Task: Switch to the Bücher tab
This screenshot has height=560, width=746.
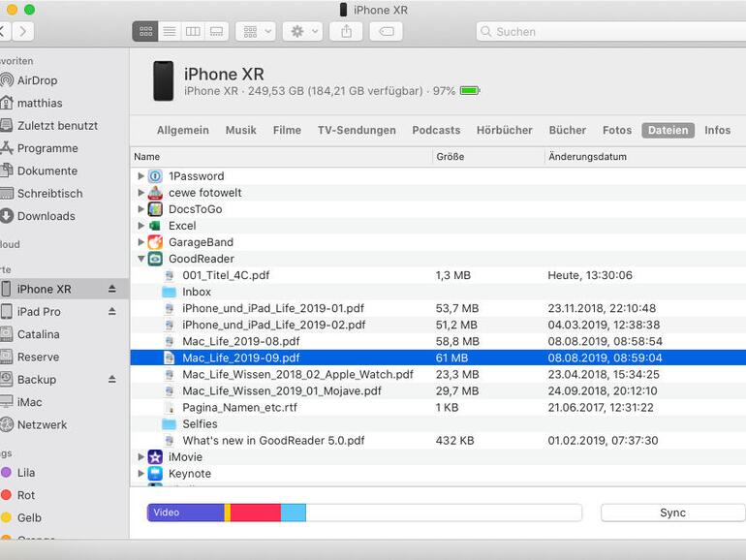Action: pyautogui.click(x=568, y=131)
